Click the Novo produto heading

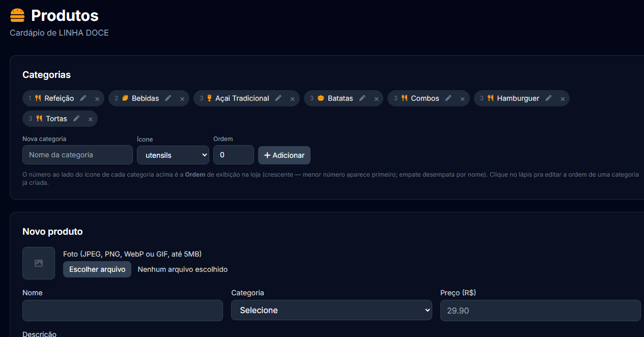(x=52, y=232)
